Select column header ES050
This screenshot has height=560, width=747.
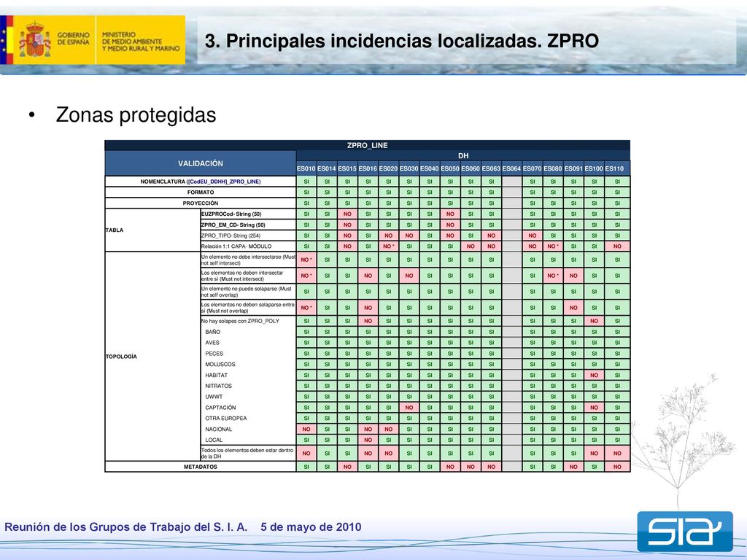pyautogui.click(x=450, y=168)
